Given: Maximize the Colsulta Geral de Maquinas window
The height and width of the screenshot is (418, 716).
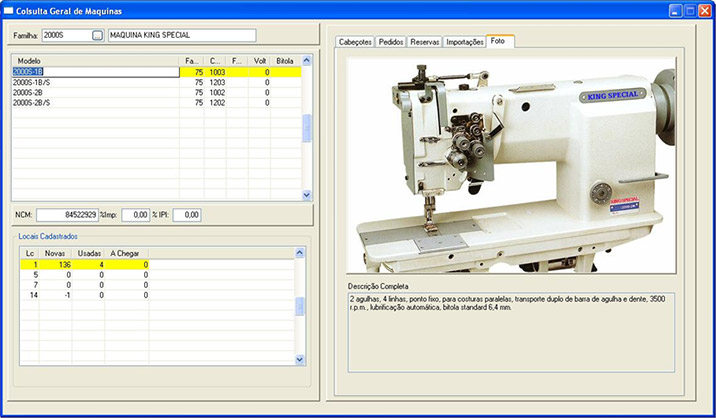Looking at the screenshot, I should pyautogui.click(x=690, y=11).
